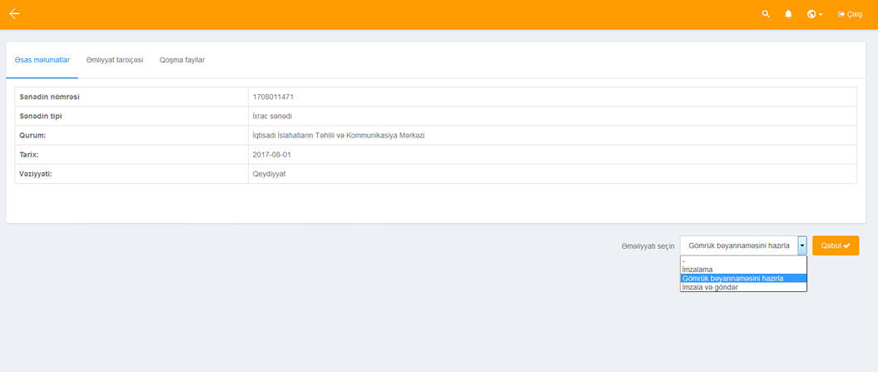Click document number 1708011471

[273, 97]
